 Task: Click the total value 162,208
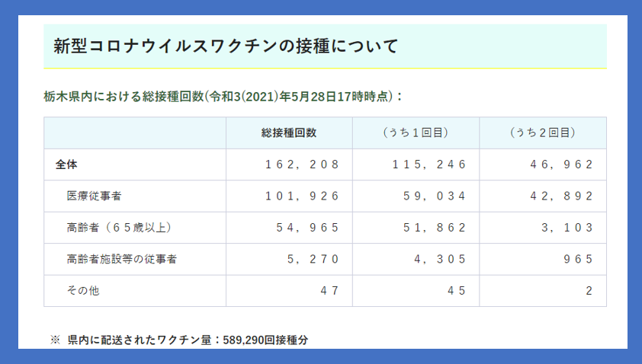pos(302,164)
